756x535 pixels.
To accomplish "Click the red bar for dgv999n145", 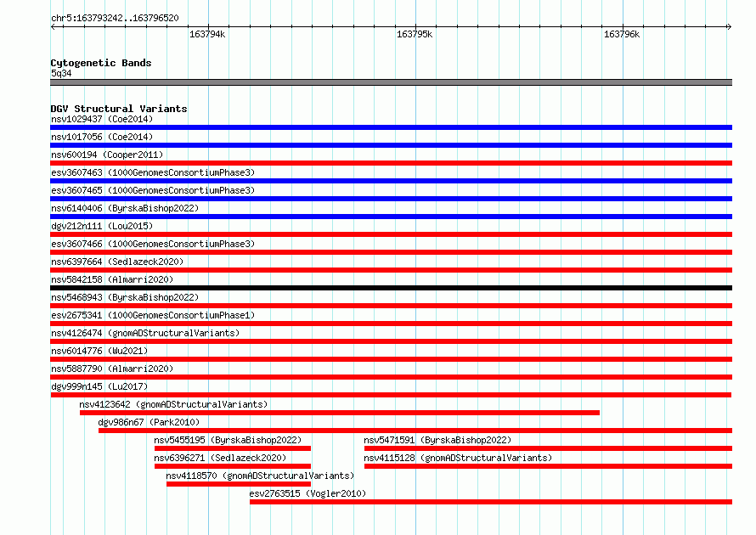I will tap(391, 395).
